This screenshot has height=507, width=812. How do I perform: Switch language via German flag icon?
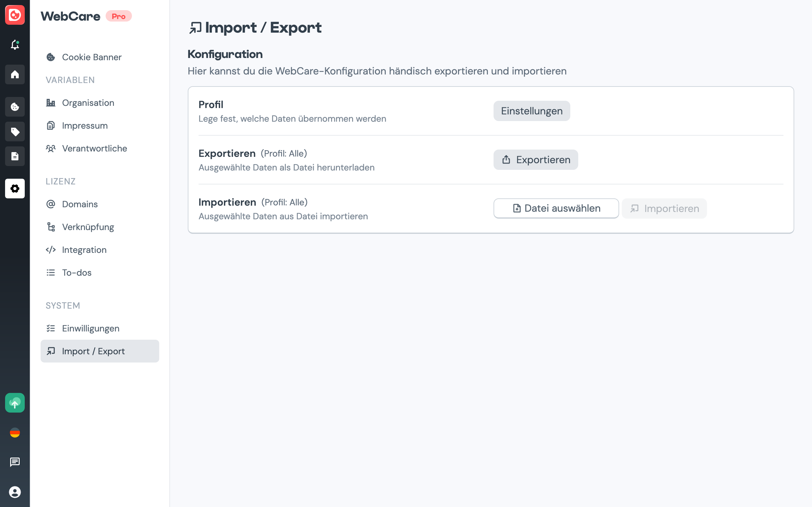point(15,433)
